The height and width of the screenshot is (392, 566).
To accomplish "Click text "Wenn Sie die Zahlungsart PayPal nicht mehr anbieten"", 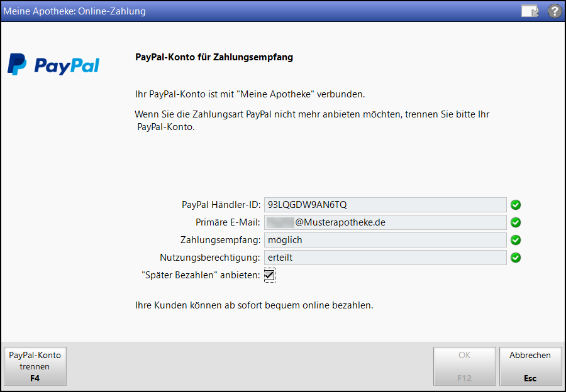I will pyautogui.click(x=247, y=114).
